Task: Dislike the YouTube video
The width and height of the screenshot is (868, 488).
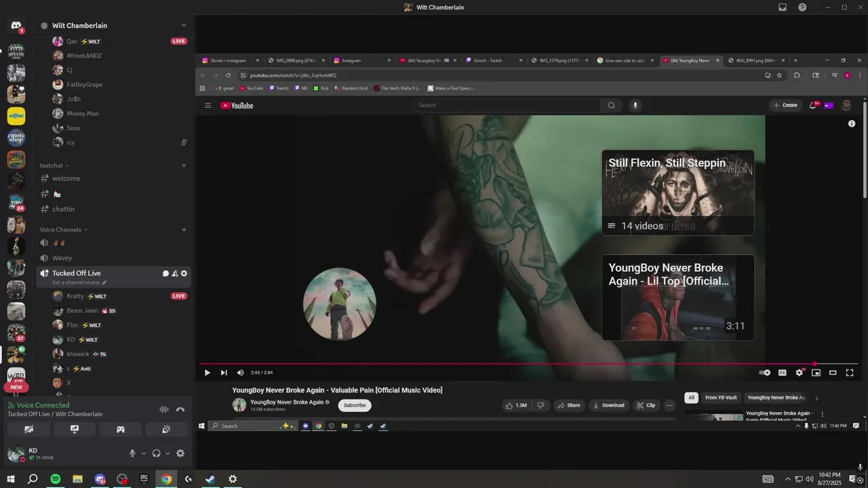Action: pos(540,405)
